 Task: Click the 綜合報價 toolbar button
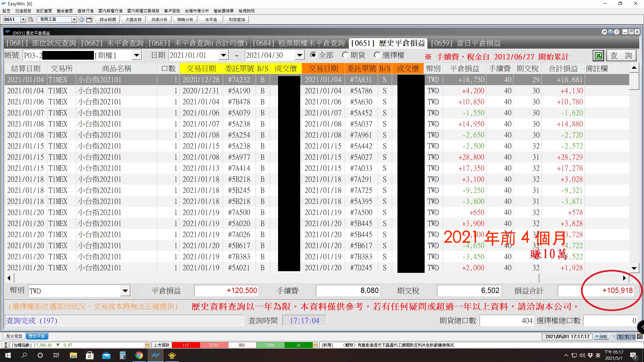click(x=108, y=19)
